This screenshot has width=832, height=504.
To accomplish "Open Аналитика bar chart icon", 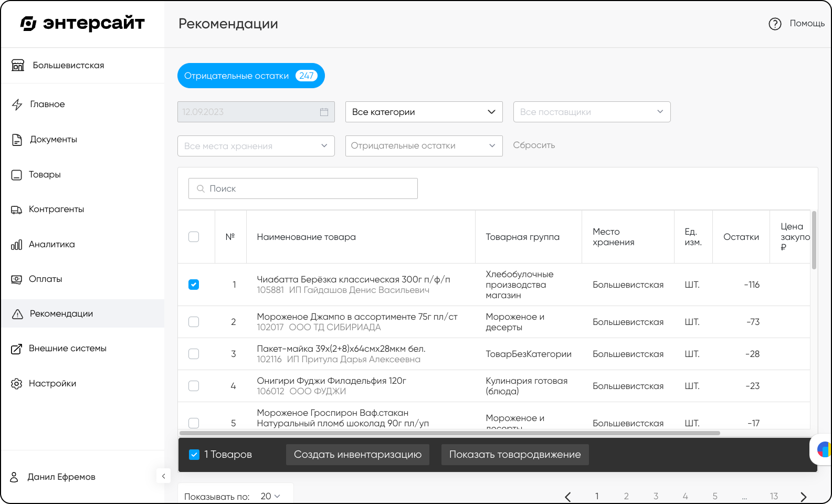I will [x=16, y=245].
